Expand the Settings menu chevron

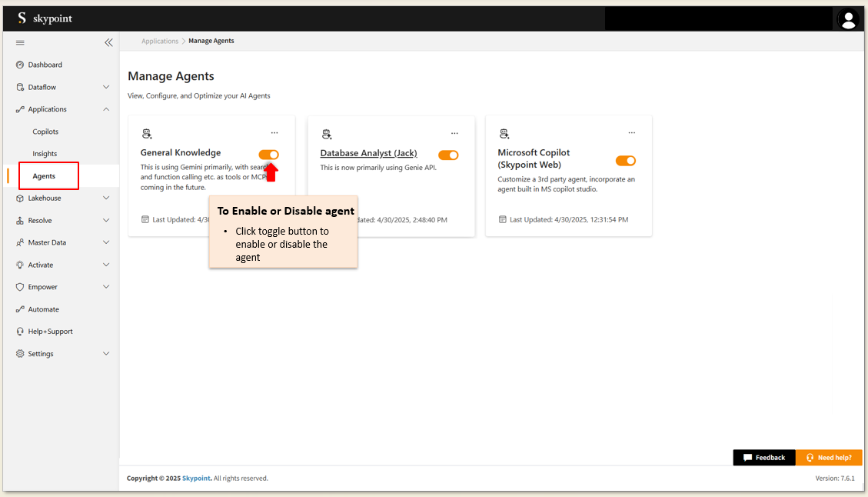tap(106, 353)
